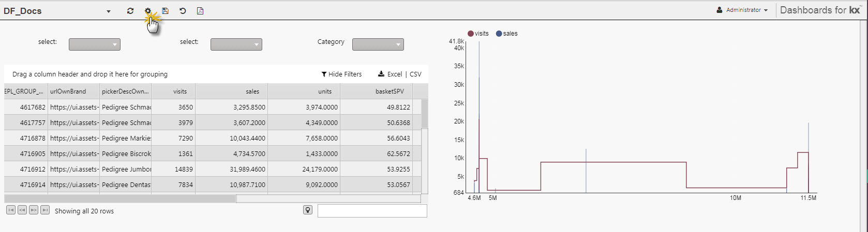Click the lightbulb icon beside search box
Viewport: 868px width, 232px height.
click(308, 210)
